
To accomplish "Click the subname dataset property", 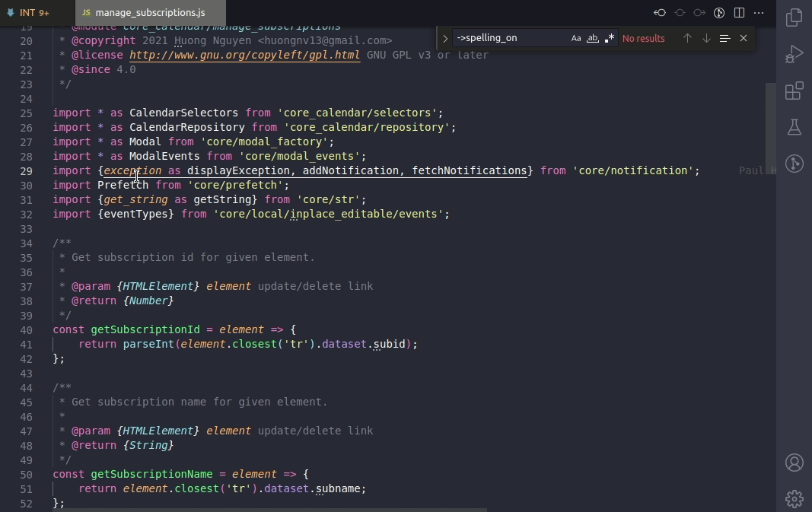I will [338, 488].
